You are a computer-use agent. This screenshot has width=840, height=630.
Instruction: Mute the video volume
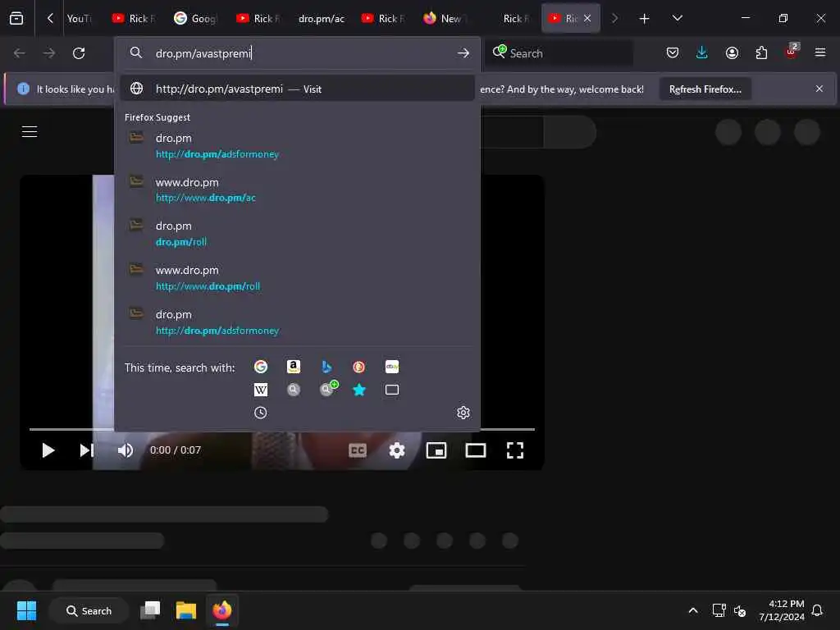126,450
